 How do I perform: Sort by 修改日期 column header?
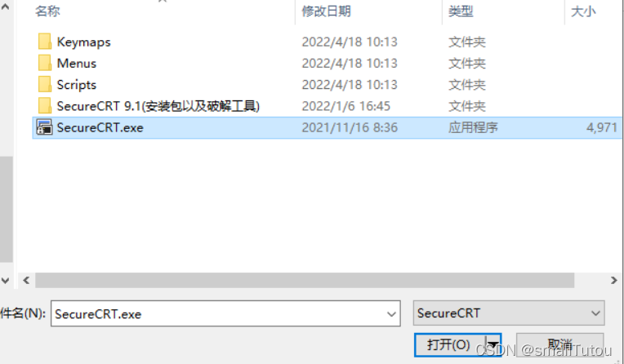327,11
